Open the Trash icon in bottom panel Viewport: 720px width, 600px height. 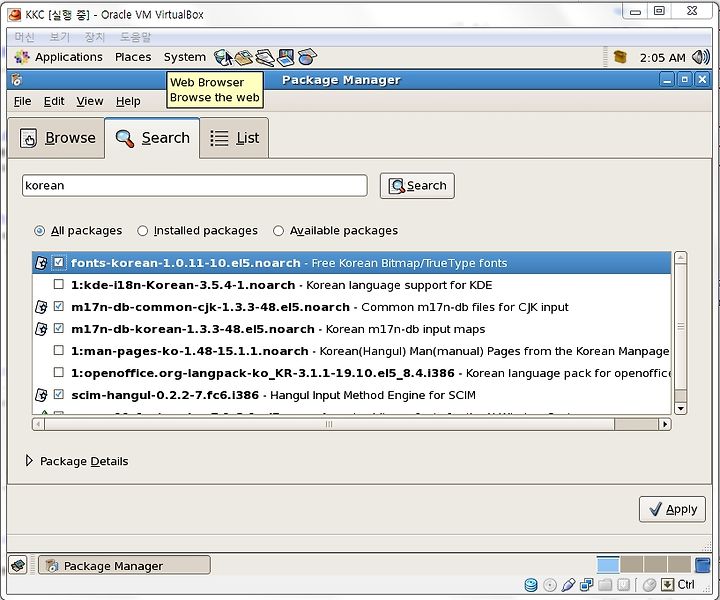(702, 565)
